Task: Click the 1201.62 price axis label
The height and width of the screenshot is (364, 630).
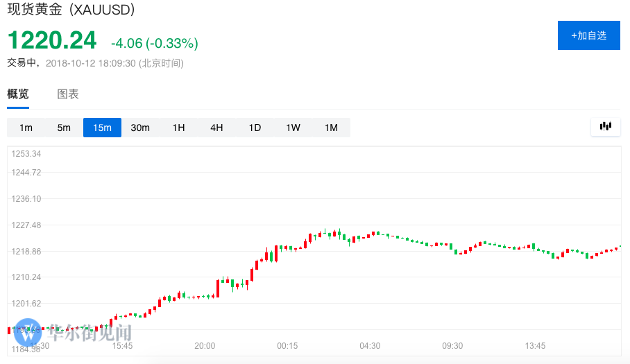Action: [26, 304]
